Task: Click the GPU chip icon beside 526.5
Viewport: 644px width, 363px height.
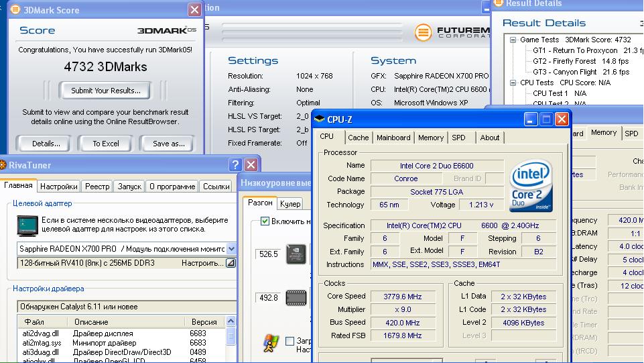Action: 296,254
